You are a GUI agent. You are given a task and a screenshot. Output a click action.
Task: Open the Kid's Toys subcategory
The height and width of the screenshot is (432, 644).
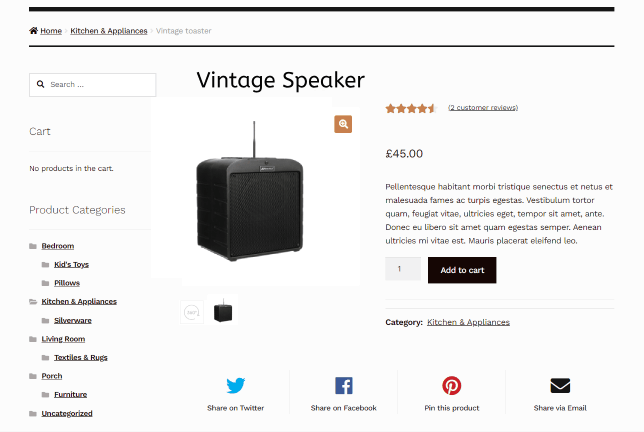[x=71, y=264]
